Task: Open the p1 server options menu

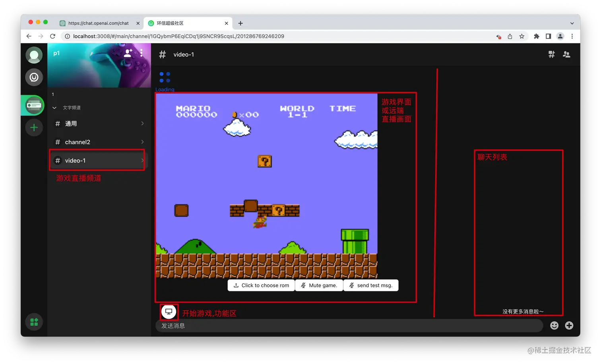Action: tap(142, 53)
